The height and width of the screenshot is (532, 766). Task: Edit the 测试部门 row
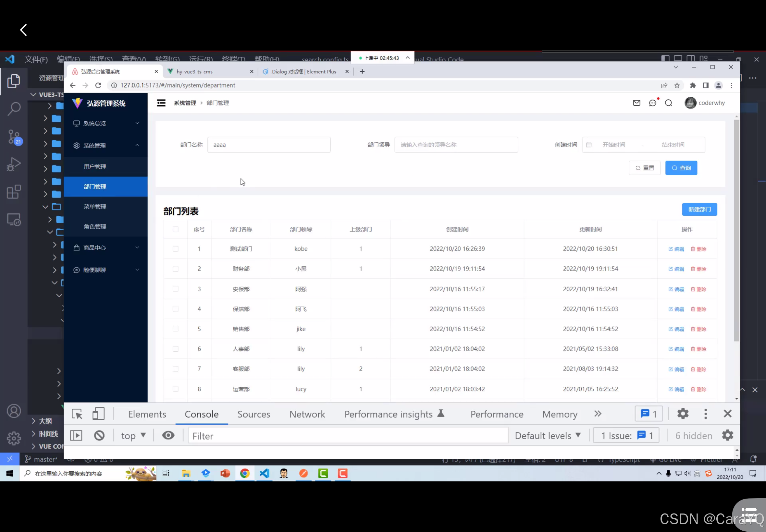click(x=676, y=249)
